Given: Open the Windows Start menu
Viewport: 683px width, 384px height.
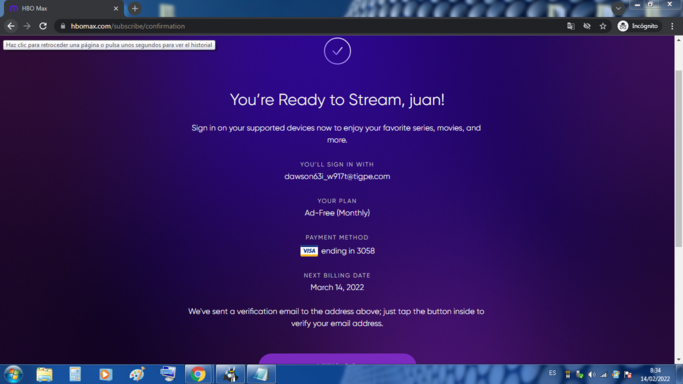Looking at the screenshot, I should click(x=13, y=374).
